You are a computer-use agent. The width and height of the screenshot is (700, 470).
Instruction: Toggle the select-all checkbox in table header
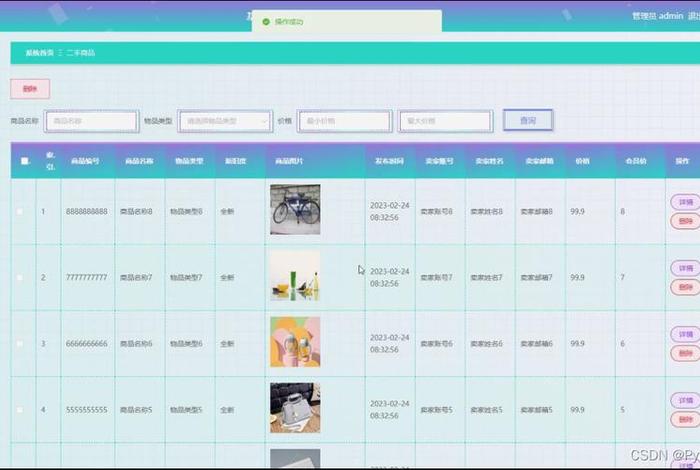pos(25,161)
